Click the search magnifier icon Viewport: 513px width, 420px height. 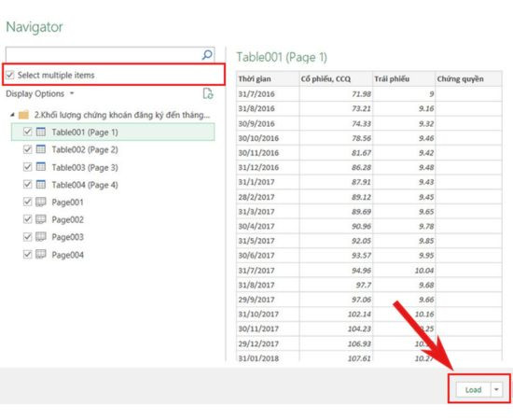pyautogui.click(x=207, y=55)
